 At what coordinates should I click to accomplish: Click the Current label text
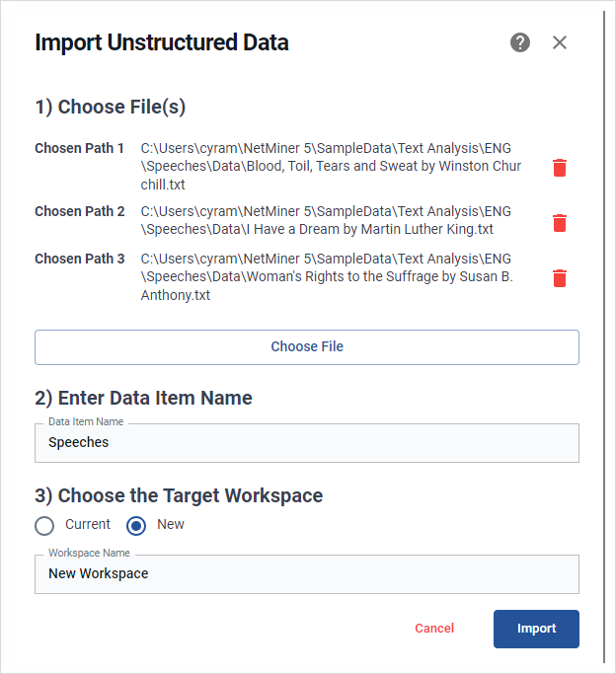(88, 524)
